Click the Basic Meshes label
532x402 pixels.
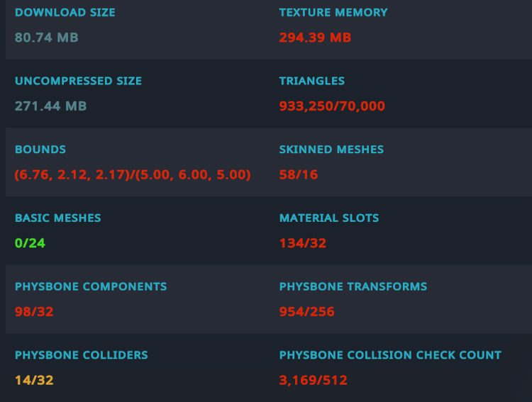57,218
